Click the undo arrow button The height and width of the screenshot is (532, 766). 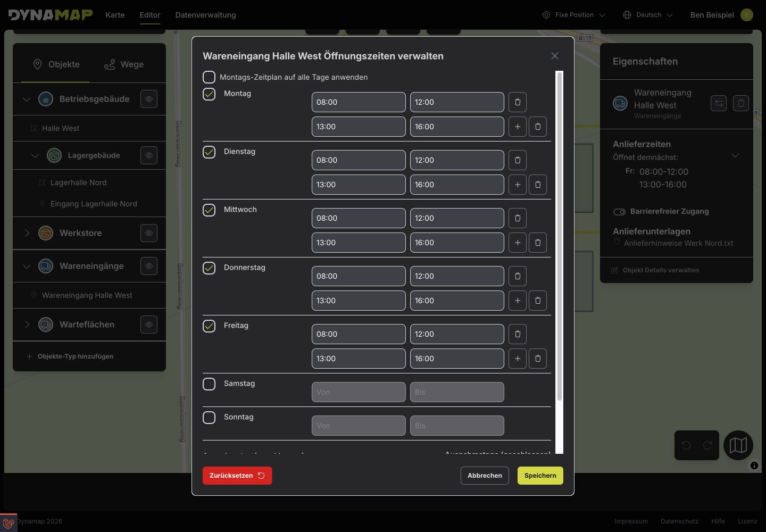tap(686, 445)
